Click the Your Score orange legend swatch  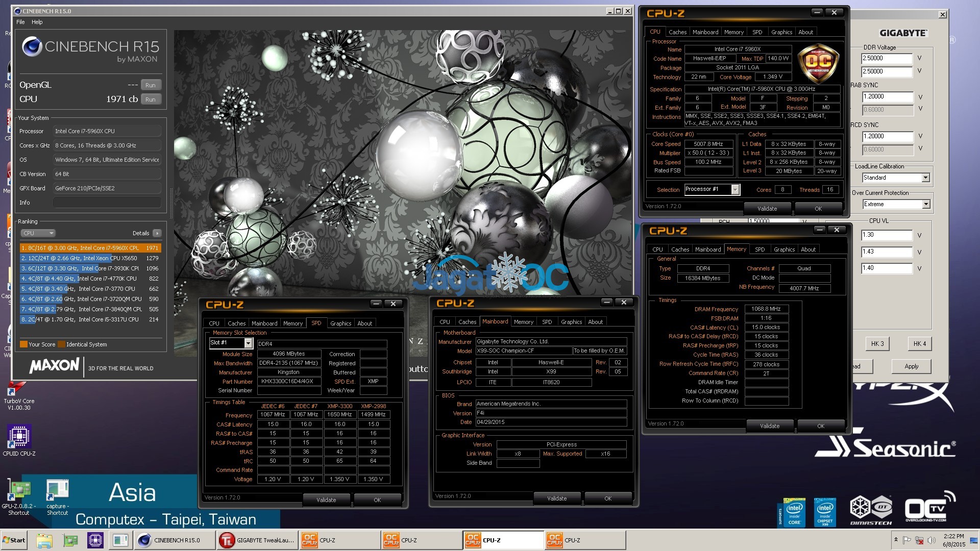point(23,344)
